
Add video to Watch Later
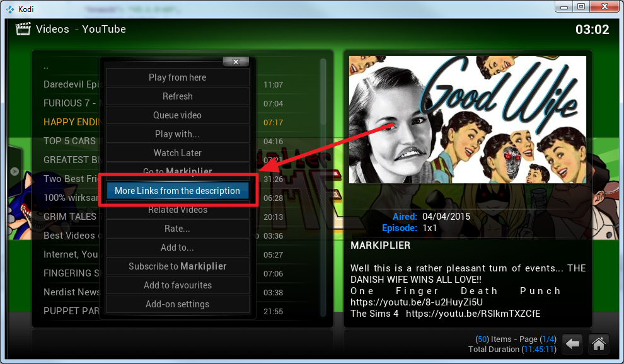178,153
